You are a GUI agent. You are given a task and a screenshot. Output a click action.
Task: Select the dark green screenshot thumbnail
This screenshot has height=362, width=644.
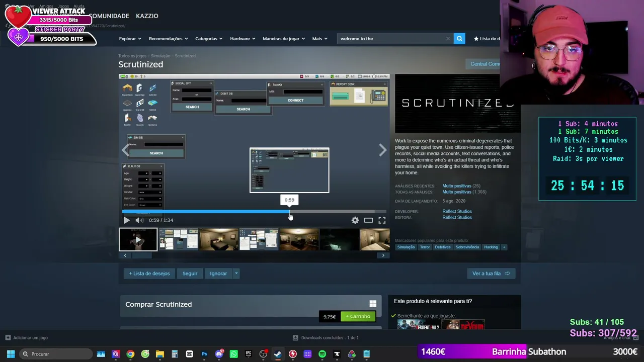click(x=339, y=239)
